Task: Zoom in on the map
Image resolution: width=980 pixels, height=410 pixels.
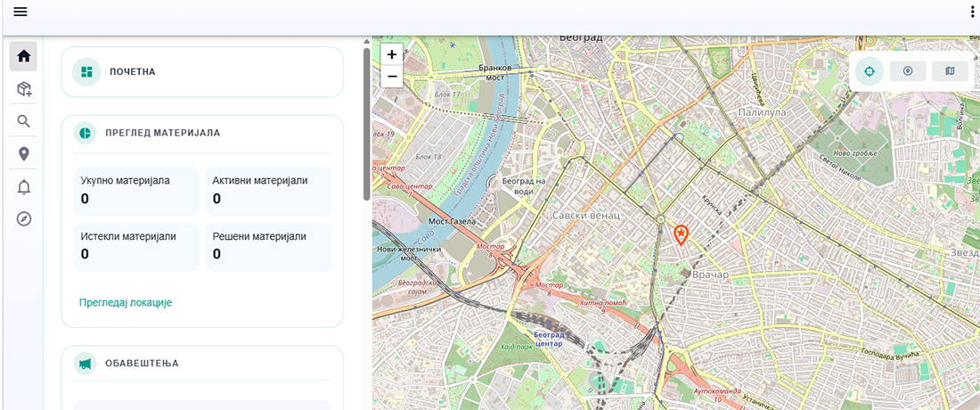Action: [392, 55]
